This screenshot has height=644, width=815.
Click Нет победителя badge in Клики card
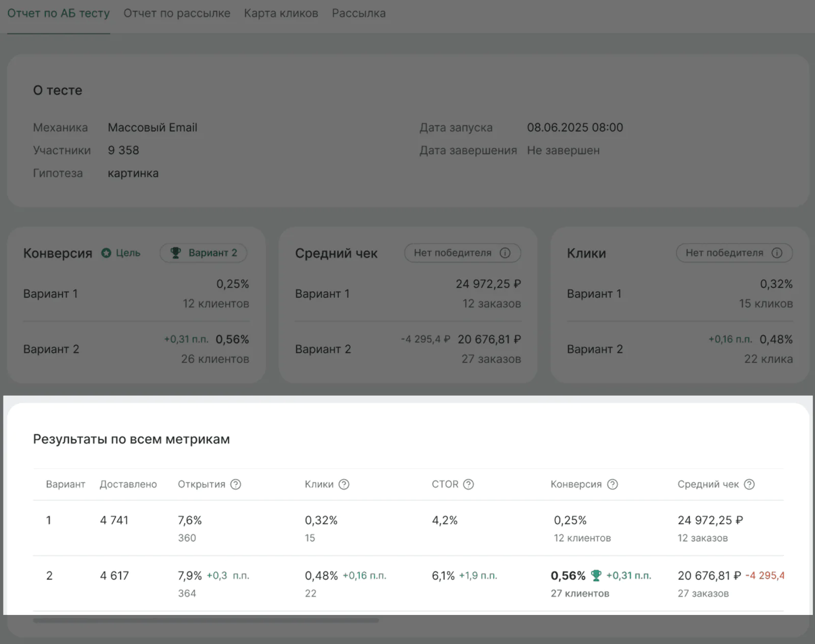(733, 253)
